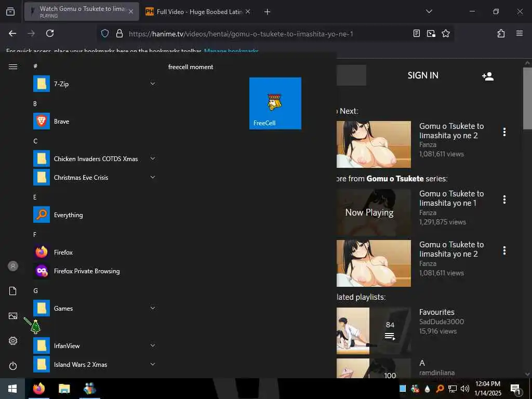
Task: Open Documents from Start sidebar
Action: click(x=13, y=291)
